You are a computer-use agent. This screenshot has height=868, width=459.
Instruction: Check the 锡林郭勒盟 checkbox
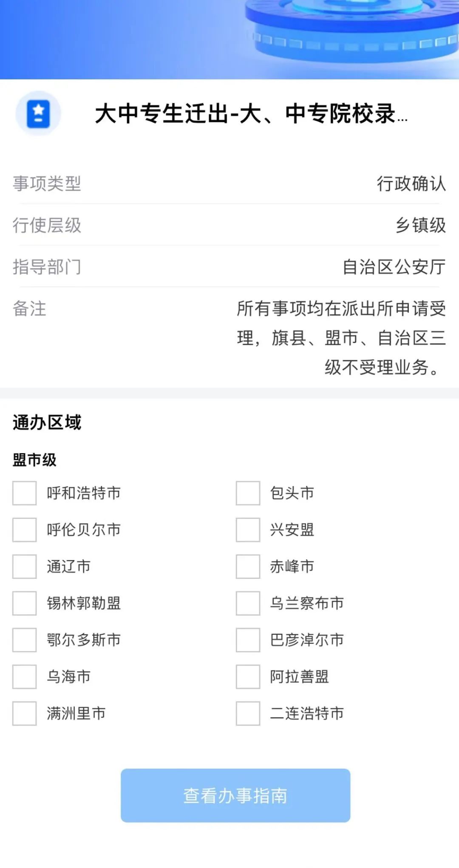(24, 603)
